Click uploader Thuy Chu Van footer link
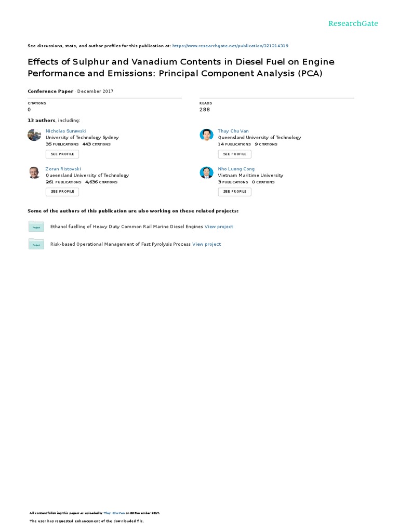The width and height of the screenshot is (399, 532). [x=114, y=513]
